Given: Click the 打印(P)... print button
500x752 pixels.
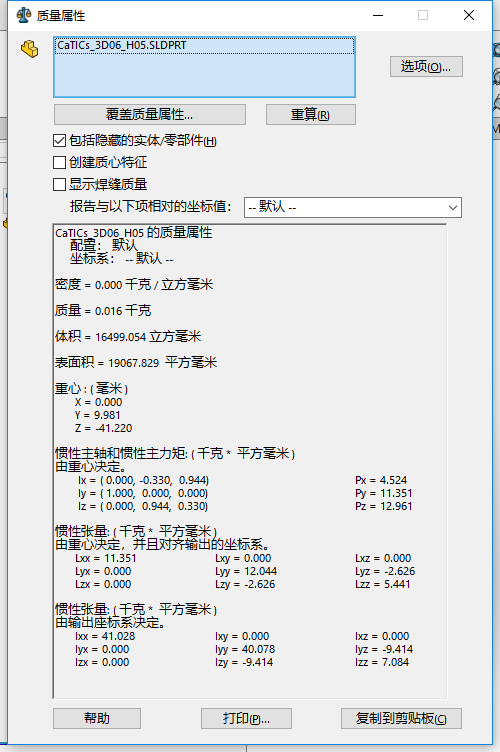Looking at the screenshot, I should (x=246, y=718).
